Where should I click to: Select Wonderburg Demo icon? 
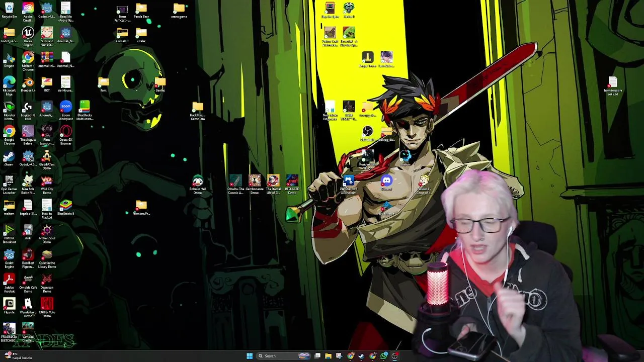pos(28,308)
